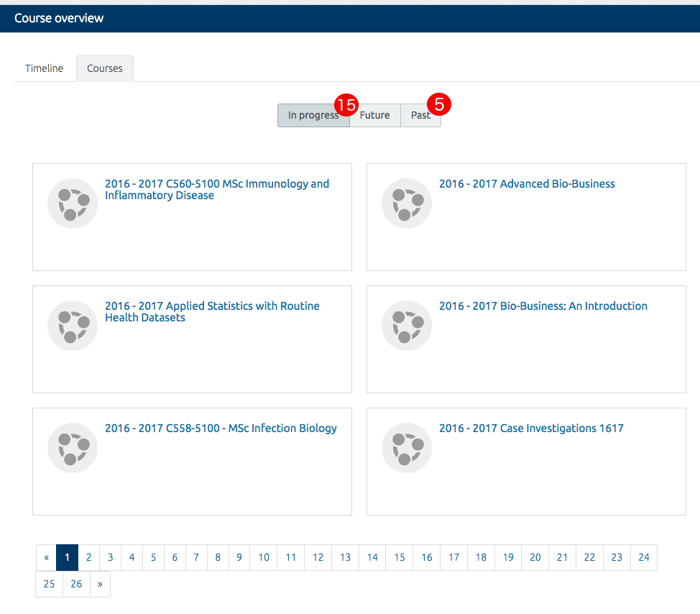The image size is (700, 614).
Task: Go to previous page with « arrow
Action: point(47,557)
